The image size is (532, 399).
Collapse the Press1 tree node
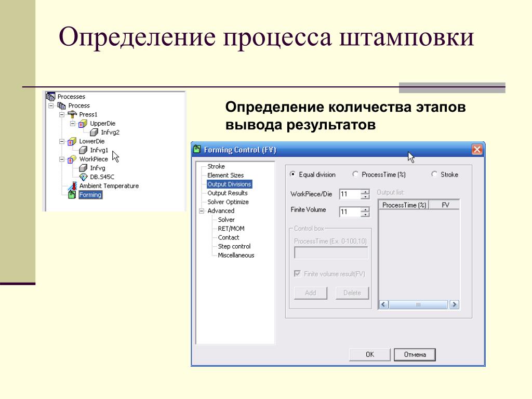tap(62, 114)
